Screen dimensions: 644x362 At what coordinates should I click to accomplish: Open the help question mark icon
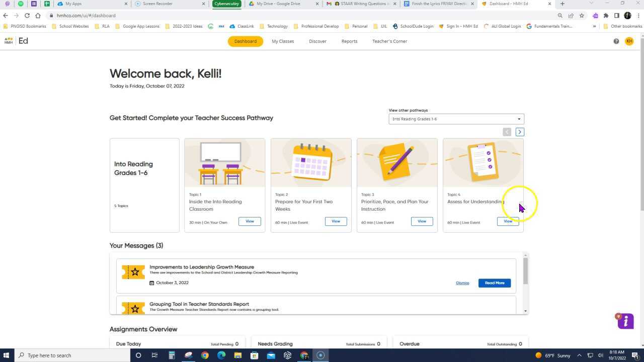coord(616,41)
